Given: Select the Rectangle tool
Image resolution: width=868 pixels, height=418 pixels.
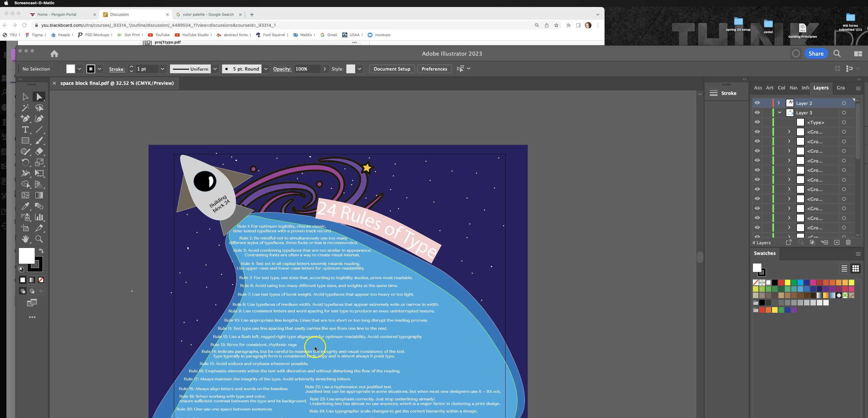Looking at the screenshot, I should click(x=25, y=141).
